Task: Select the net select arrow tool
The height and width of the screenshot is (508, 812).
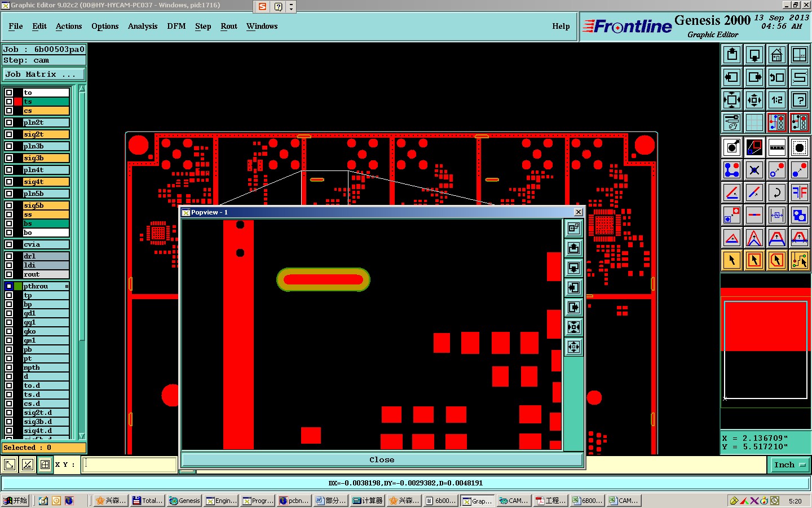Action: [x=800, y=260]
